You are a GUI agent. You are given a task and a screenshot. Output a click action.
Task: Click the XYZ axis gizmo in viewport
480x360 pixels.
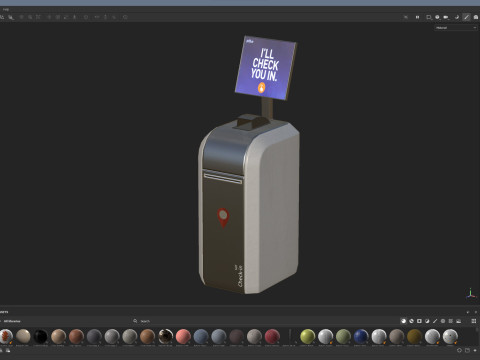point(471,293)
